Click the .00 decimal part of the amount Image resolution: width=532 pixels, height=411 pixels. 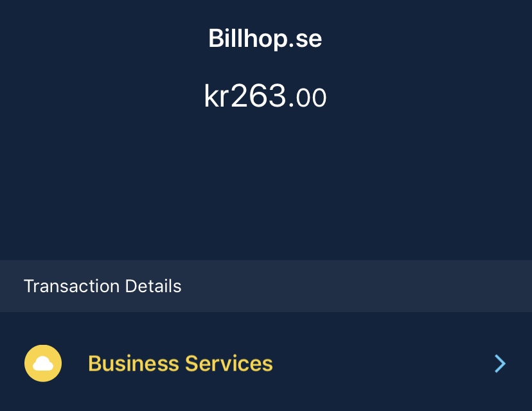tap(308, 98)
